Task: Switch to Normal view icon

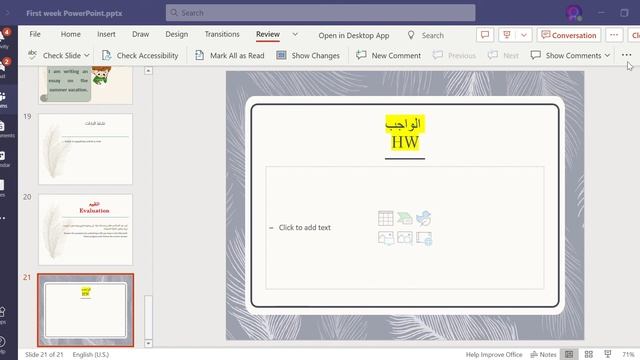Action: (x=569, y=354)
